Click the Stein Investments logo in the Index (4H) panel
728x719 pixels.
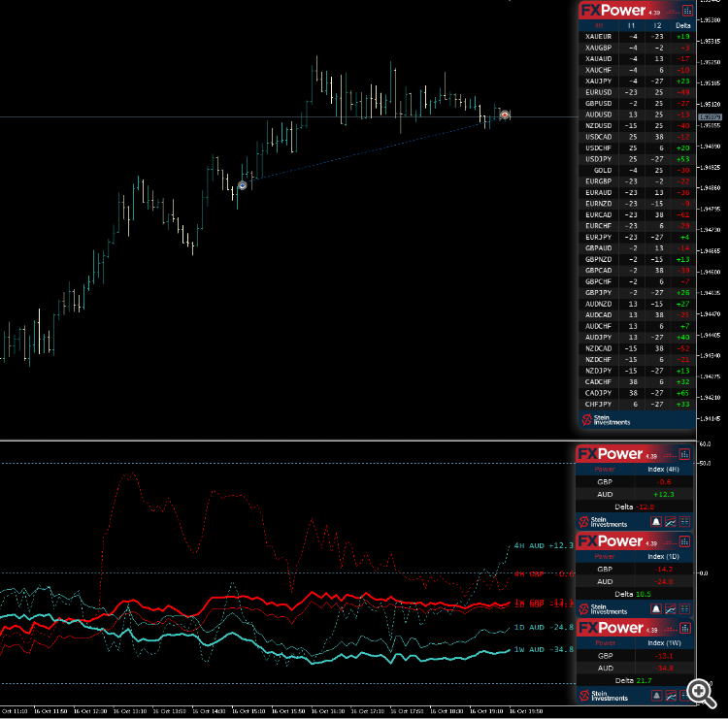tap(603, 522)
